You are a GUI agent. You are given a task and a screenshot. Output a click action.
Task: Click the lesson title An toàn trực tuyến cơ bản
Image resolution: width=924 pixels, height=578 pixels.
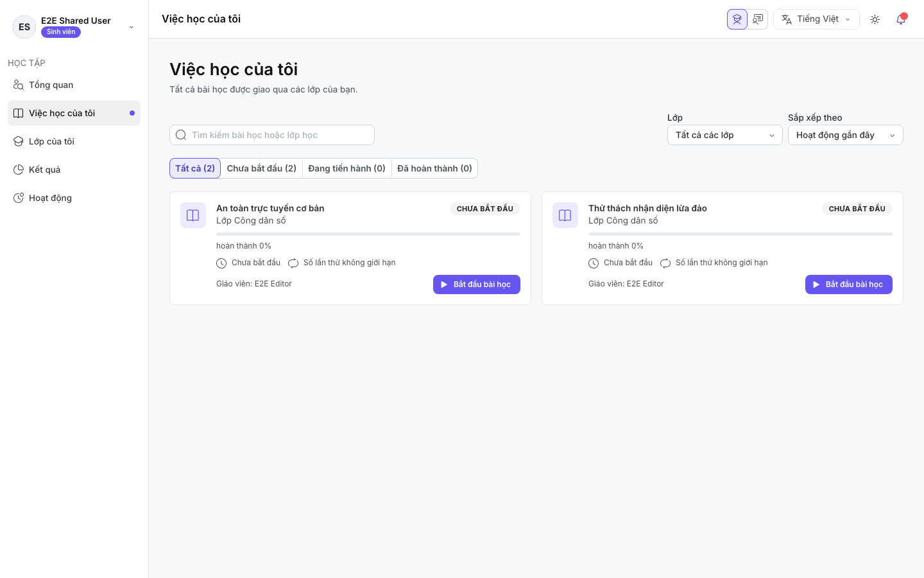270,208
